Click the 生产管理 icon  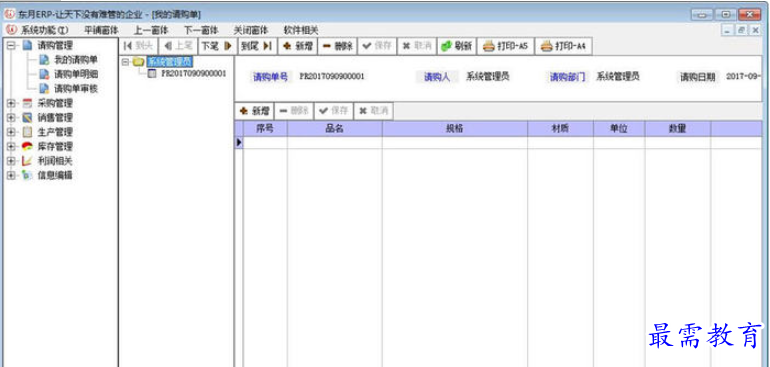(x=28, y=132)
